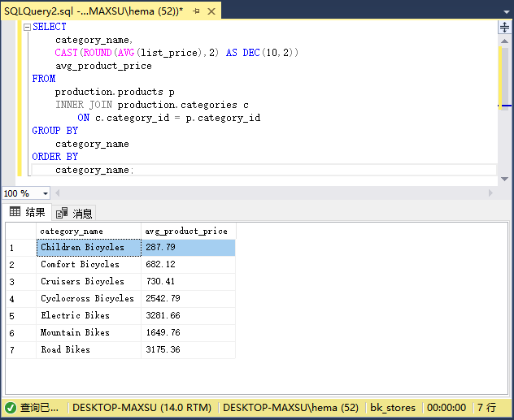Image resolution: width=514 pixels, height=420 pixels.
Task: Click the INNER JOIN production.categories line
Action: (x=152, y=105)
